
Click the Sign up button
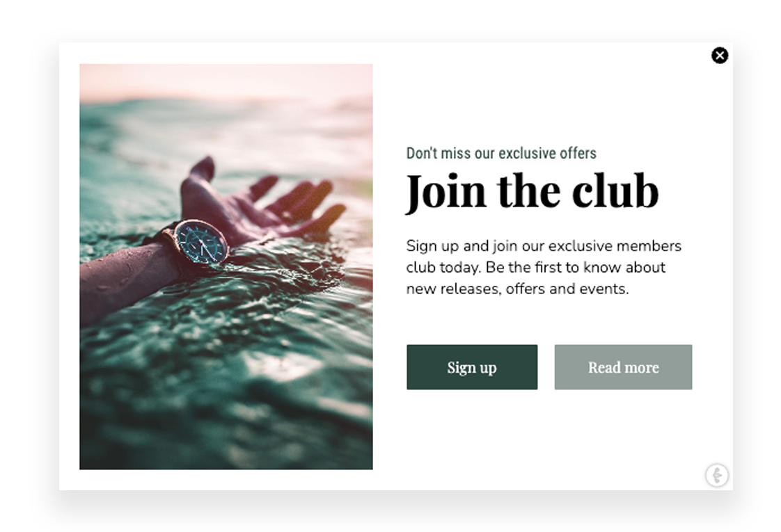coord(472,366)
